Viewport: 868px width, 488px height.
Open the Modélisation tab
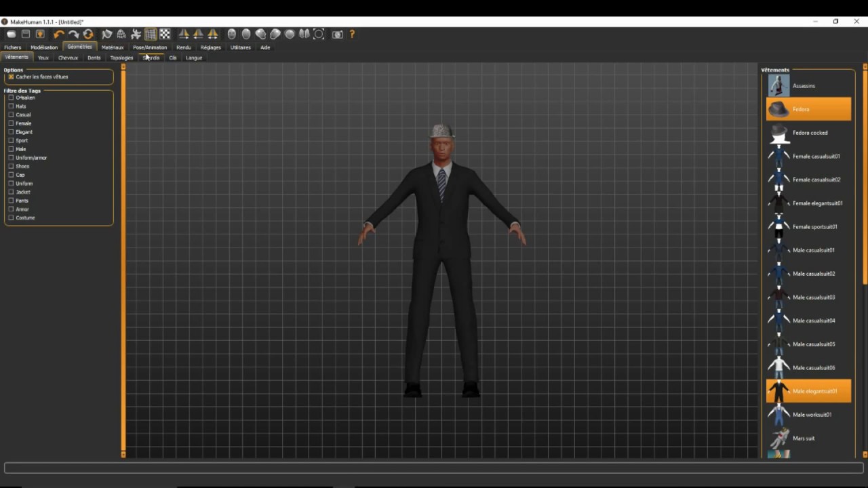click(x=44, y=47)
